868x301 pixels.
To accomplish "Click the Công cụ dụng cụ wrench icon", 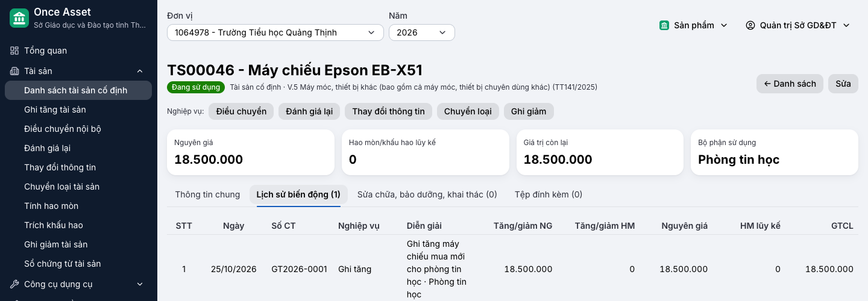I will (x=14, y=284).
